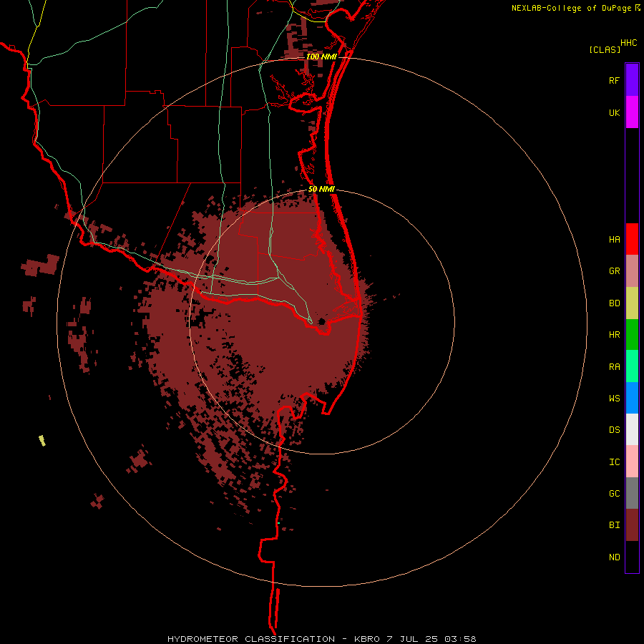The width and height of the screenshot is (644, 644).
Task: Click the DS white legend swatch
Action: [632, 429]
